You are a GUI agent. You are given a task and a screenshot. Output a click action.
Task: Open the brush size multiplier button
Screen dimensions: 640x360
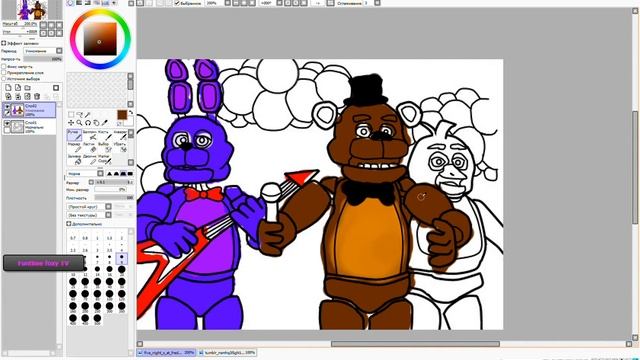[x=91, y=182]
